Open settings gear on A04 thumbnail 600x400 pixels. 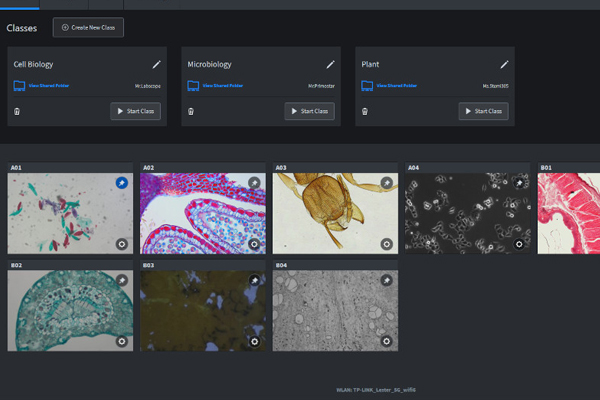[x=519, y=243]
